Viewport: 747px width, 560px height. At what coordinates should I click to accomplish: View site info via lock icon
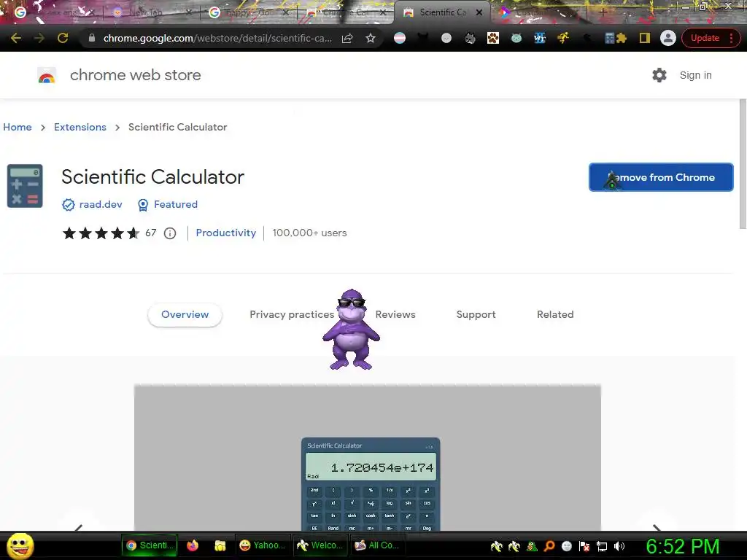point(92,38)
